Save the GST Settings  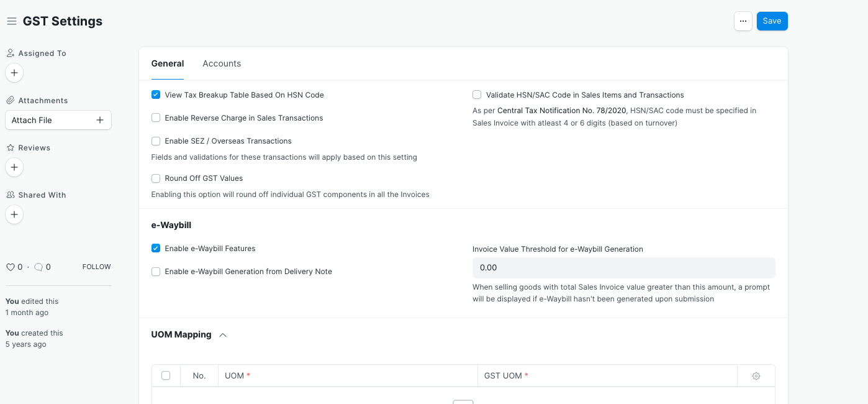772,21
